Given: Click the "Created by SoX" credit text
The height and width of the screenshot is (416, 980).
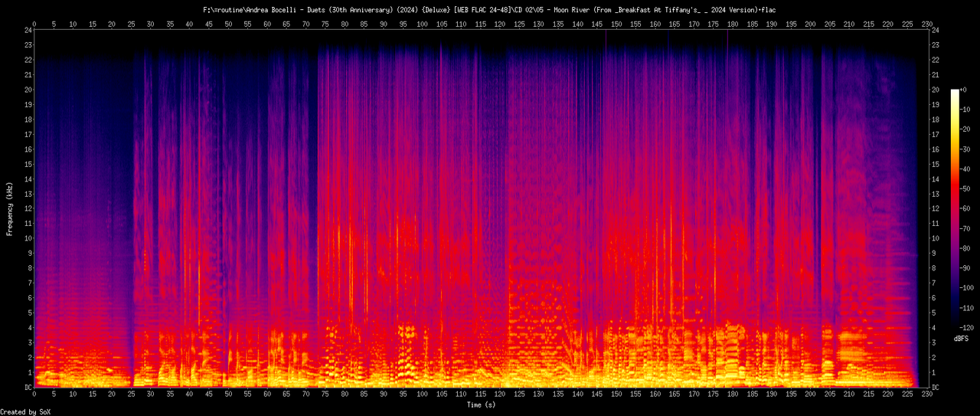Looking at the screenshot, I should pyautogui.click(x=25, y=412).
